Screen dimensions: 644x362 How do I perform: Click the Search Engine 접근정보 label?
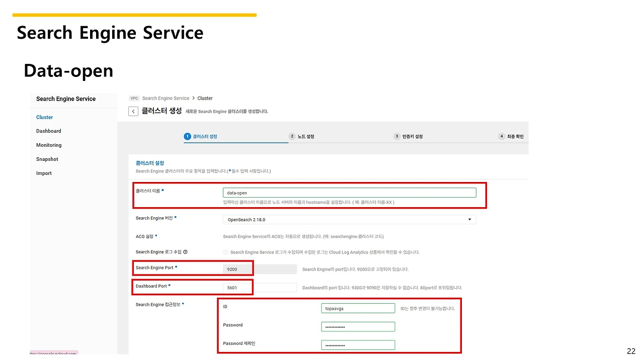(x=158, y=305)
